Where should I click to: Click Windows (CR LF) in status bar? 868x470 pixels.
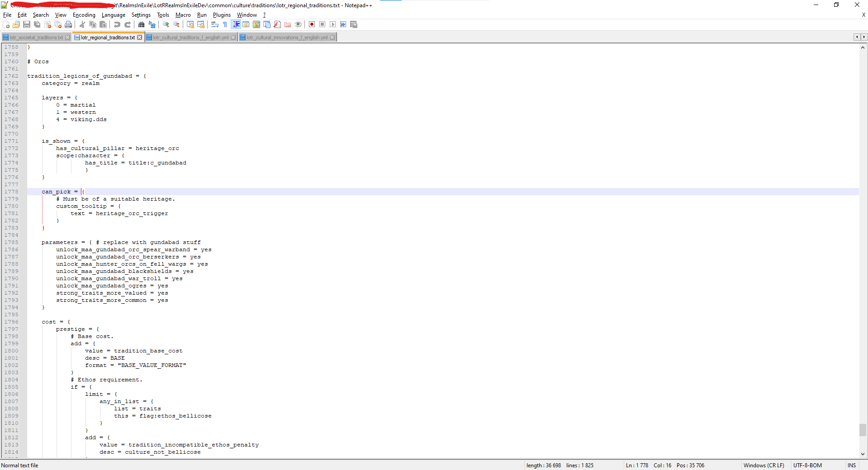764,465
